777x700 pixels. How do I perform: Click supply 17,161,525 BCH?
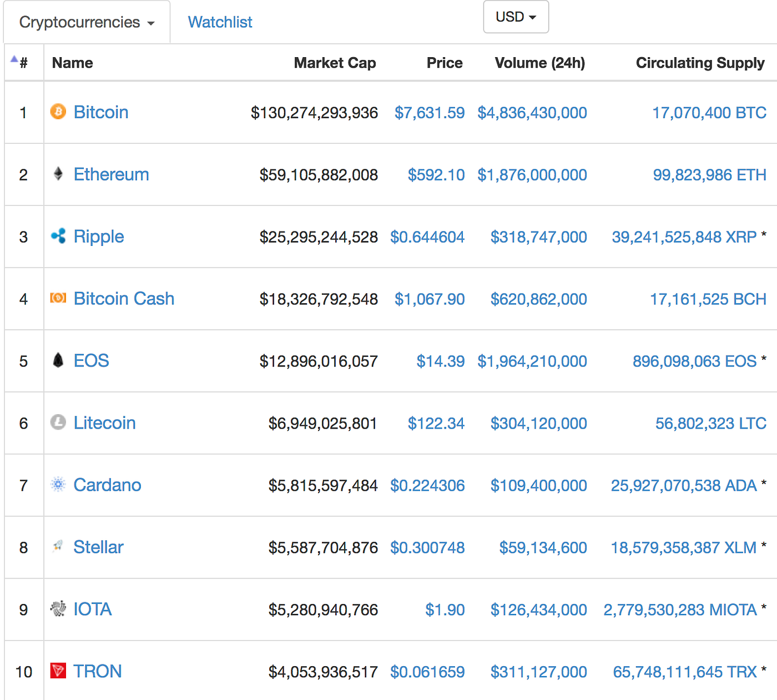(708, 299)
